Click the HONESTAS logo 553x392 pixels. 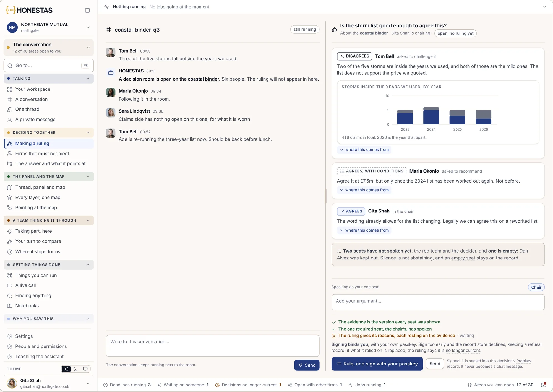(29, 10)
